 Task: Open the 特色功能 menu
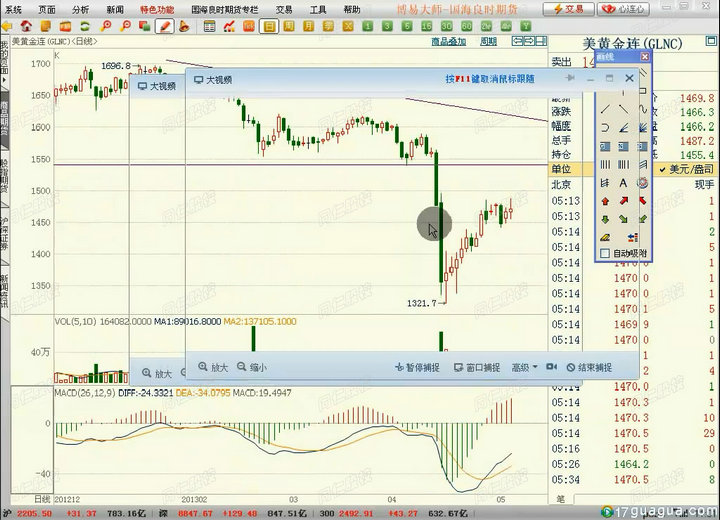(x=156, y=8)
